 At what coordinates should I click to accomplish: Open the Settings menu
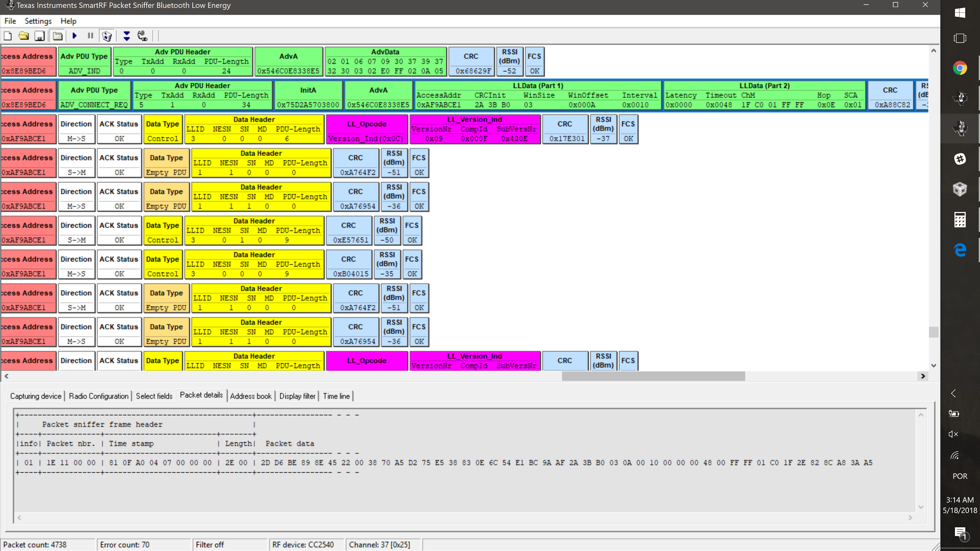point(38,21)
